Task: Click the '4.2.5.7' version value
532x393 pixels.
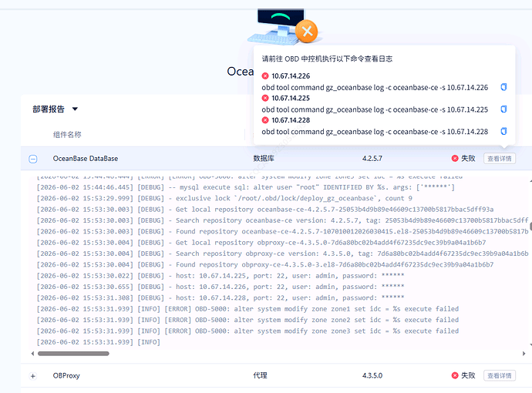Action: [372, 158]
